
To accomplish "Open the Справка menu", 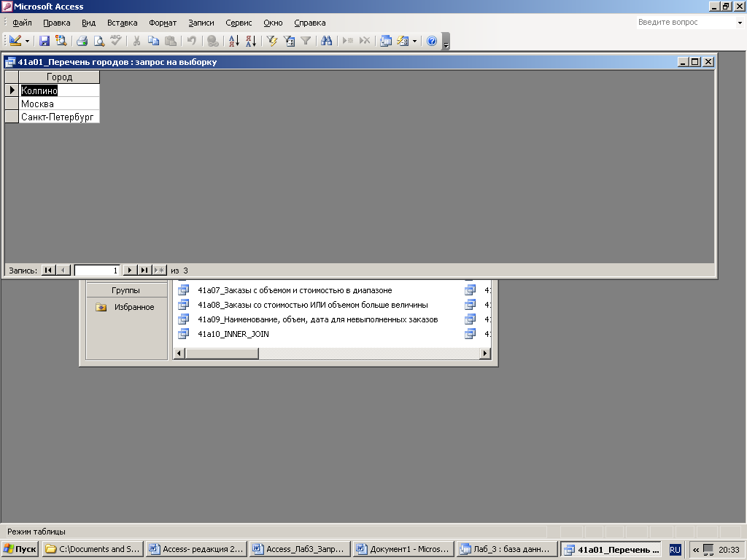I will pyautogui.click(x=309, y=23).
